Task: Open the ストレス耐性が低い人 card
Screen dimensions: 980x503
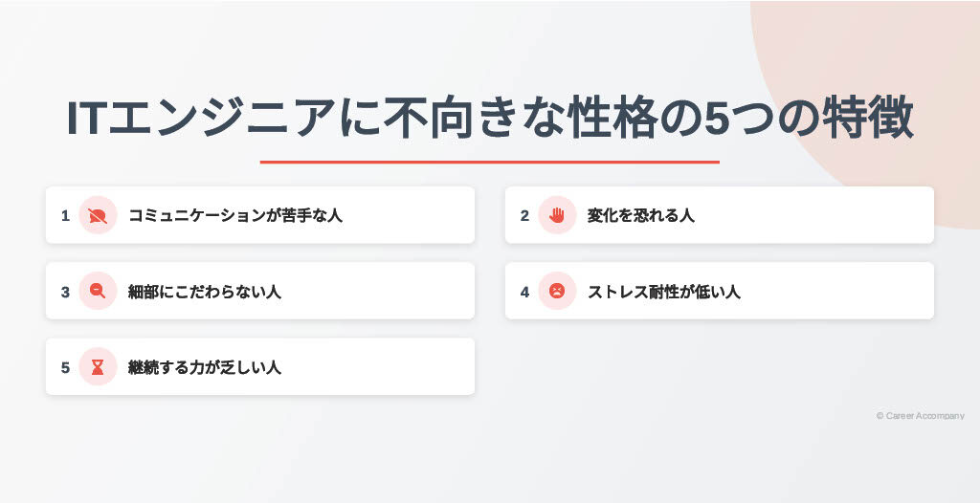Action: click(x=720, y=291)
